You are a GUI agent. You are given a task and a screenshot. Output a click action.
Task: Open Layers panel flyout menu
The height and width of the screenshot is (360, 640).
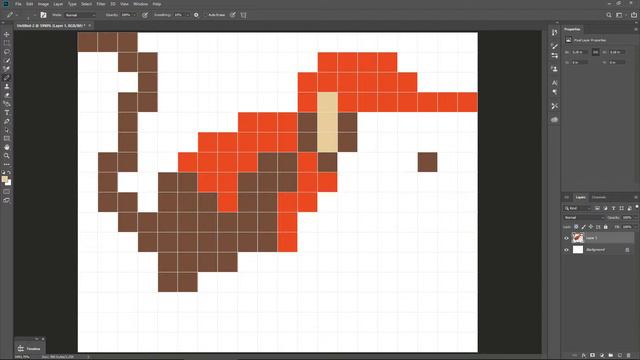(x=636, y=197)
